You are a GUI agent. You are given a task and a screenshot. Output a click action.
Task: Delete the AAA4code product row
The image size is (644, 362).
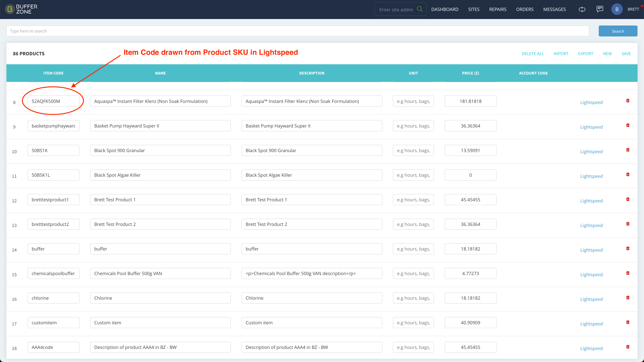pos(628,347)
